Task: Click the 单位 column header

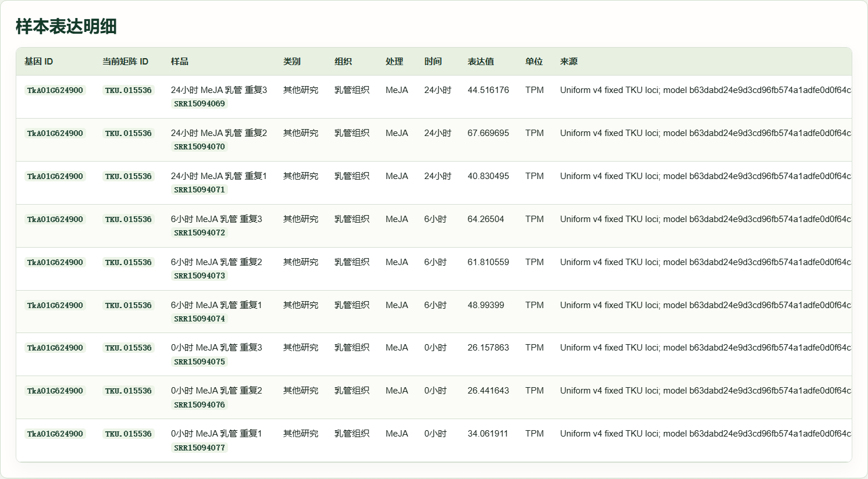Action: (x=534, y=62)
